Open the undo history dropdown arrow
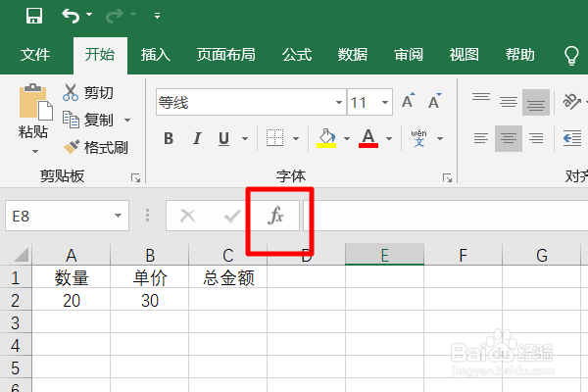Screen dimensions: 588x392 89,15
